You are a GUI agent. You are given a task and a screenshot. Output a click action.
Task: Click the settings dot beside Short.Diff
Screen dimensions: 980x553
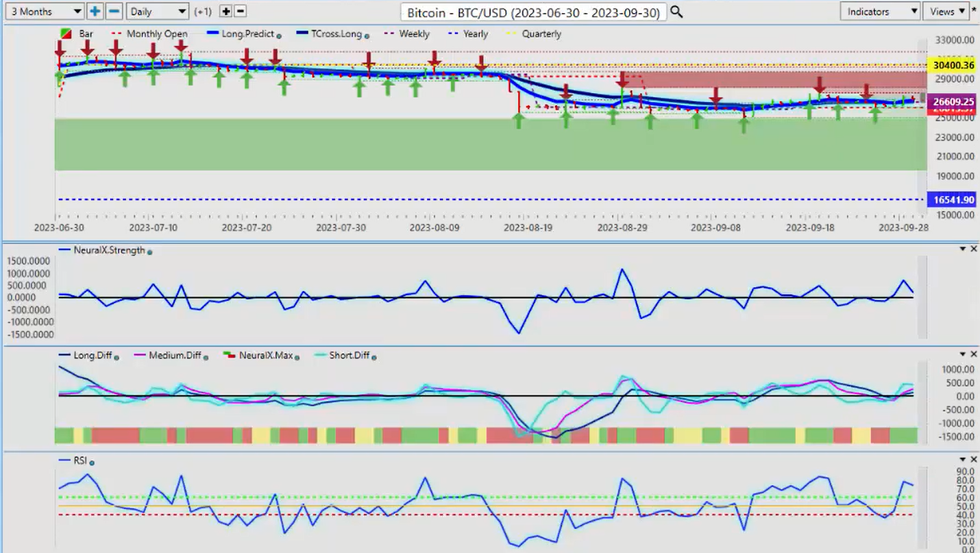374,357
